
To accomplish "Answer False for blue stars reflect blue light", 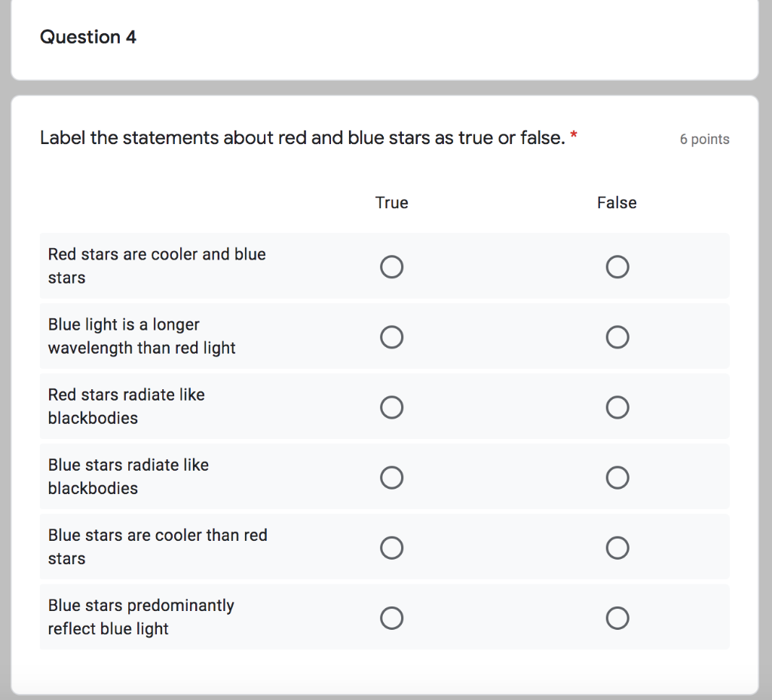I will (x=617, y=619).
